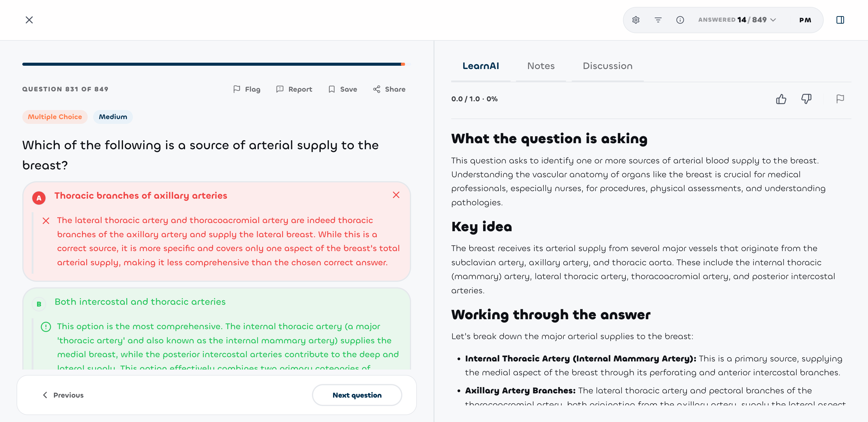Click the question progress bar

[216, 64]
